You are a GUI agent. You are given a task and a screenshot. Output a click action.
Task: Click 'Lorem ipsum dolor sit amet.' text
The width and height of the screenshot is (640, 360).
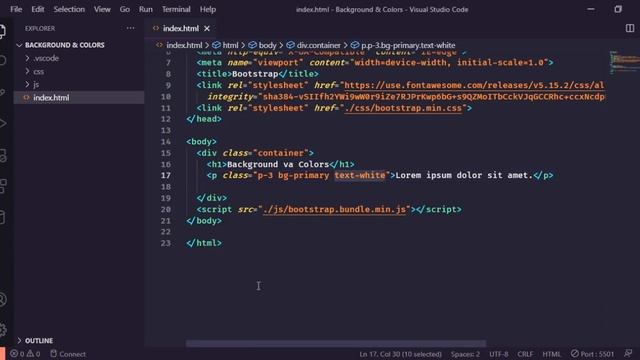coord(464,176)
